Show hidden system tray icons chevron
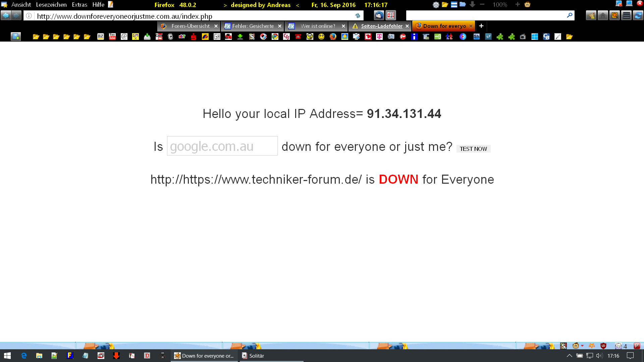Image resolution: width=644 pixels, height=362 pixels. click(569, 356)
